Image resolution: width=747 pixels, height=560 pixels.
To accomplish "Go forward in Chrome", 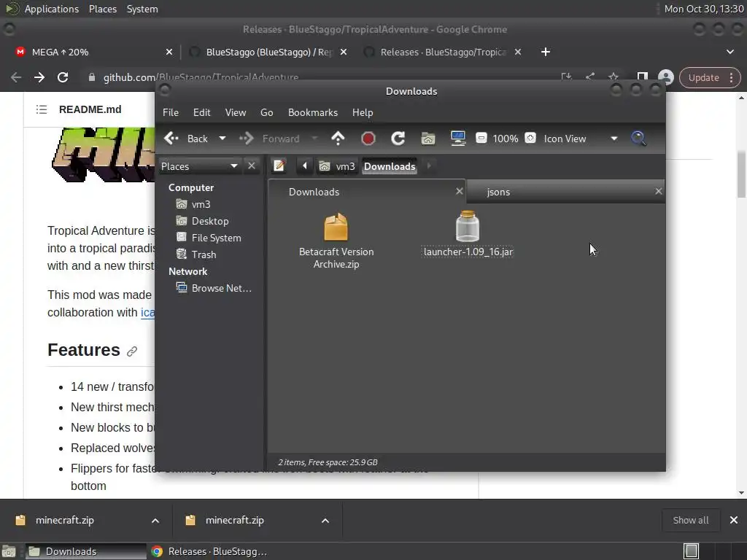I will [39, 77].
